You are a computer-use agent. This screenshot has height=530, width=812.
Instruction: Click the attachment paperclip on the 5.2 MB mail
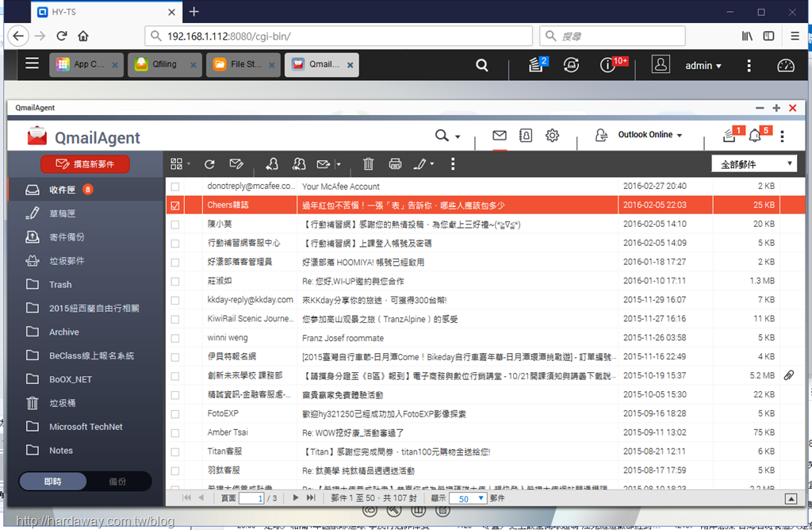(789, 375)
